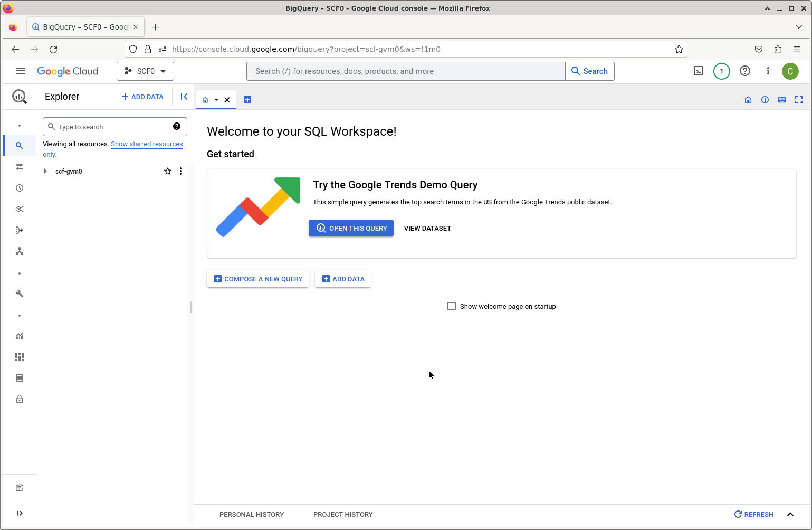The height and width of the screenshot is (530, 812).
Task: Click OPEN THIS QUERY button
Action: (x=351, y=228)
